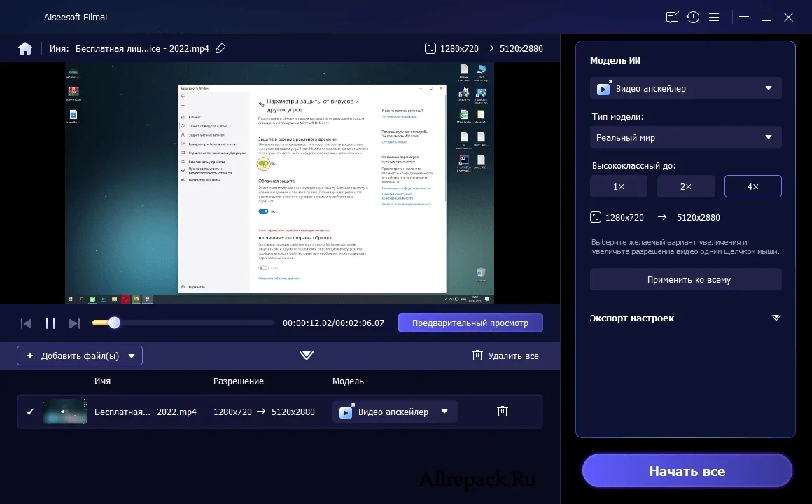This screenshot has width=812, height=504.
Task: Click the Aiseesoft Filmai title text
Action: 76,17
